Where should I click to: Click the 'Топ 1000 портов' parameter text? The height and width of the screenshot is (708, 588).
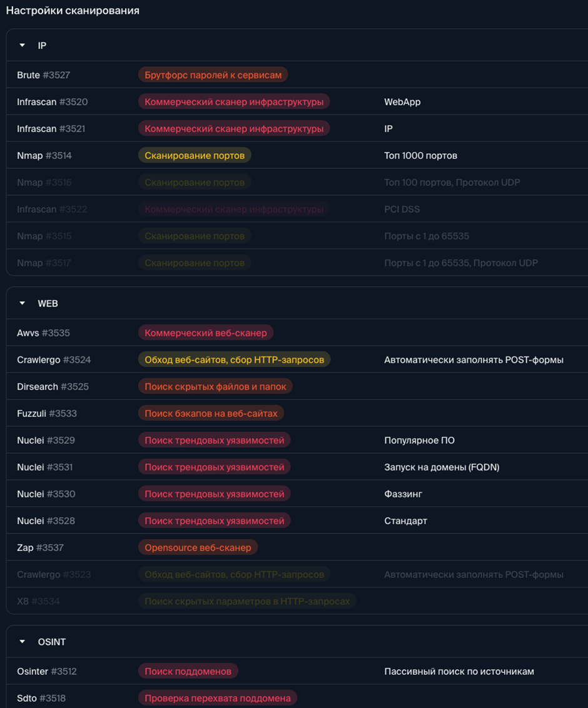pos(420,156)
